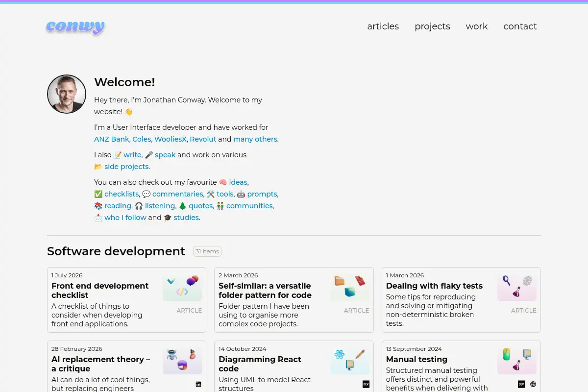Click Jonathan Conway's profile photo
588x392 pixels.
pos(67,94)
